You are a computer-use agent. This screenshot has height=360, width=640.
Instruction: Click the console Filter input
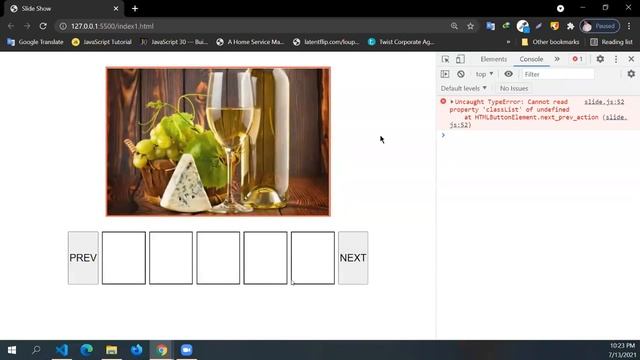558,74
